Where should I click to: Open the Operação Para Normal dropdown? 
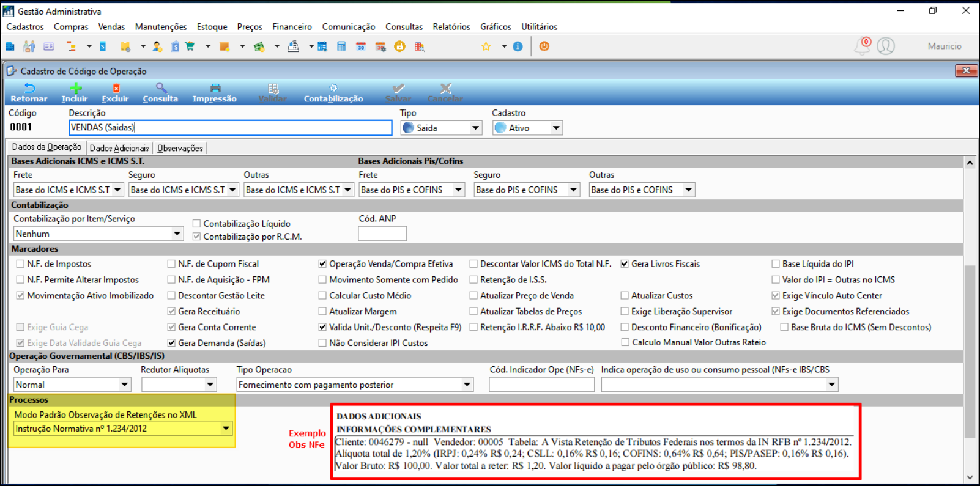(124, 385)
